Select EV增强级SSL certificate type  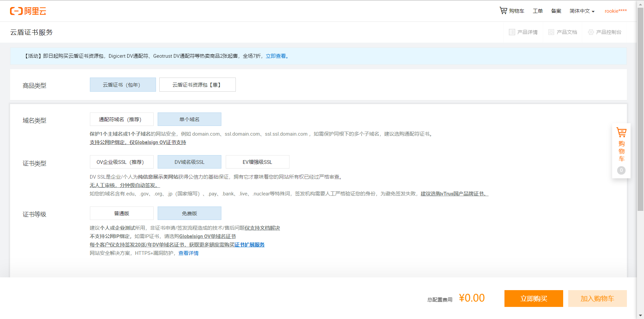point(257,162)
